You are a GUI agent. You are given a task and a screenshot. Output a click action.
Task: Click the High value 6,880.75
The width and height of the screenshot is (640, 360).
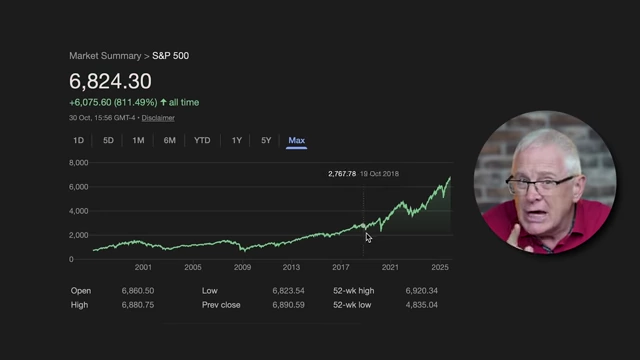(138, 305)
